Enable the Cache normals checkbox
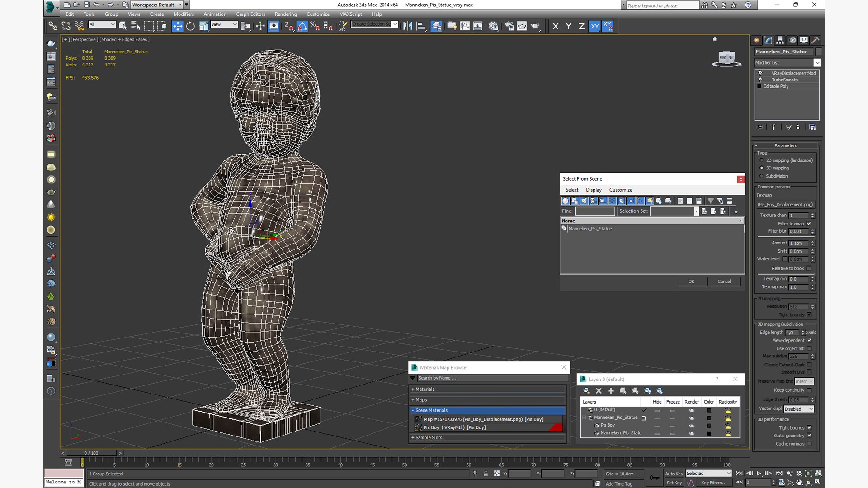 coord(809,444)
